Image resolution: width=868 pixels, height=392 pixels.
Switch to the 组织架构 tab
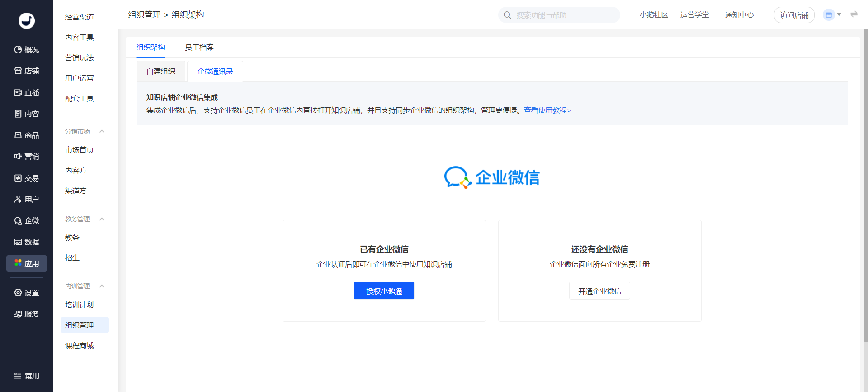click(151, 47)
